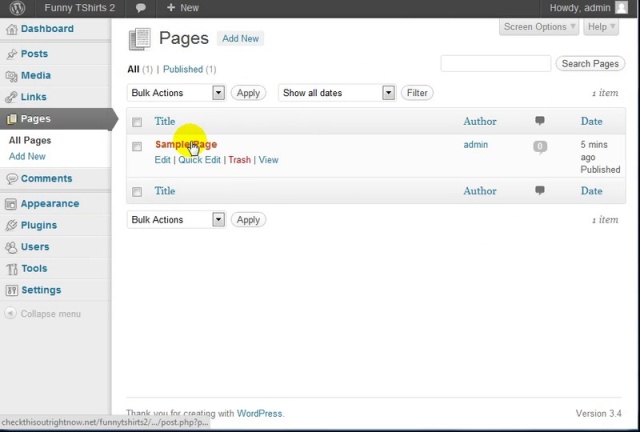Sort by Author column header
This screenshot has height=432, width=640.
coord(480,121)
